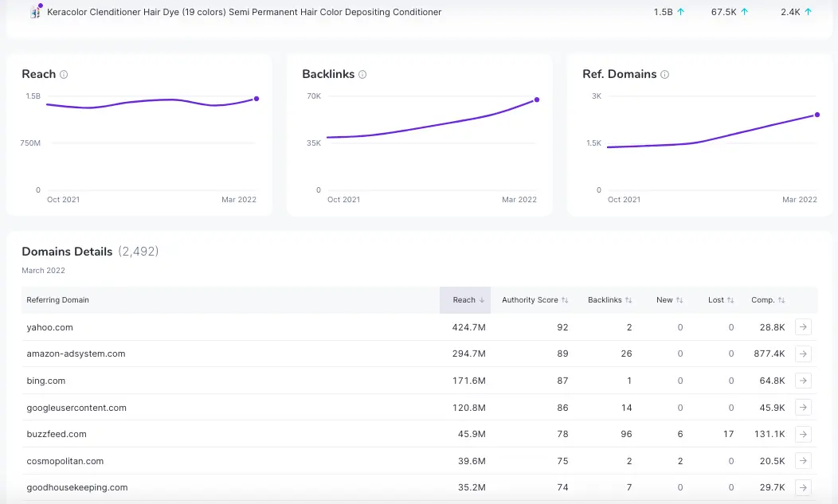The height and width of the screenshot is (504, 838).
Task: Click the Keracolor product thumbnail image
Action: pyautogui.click(x=35, y=12)
